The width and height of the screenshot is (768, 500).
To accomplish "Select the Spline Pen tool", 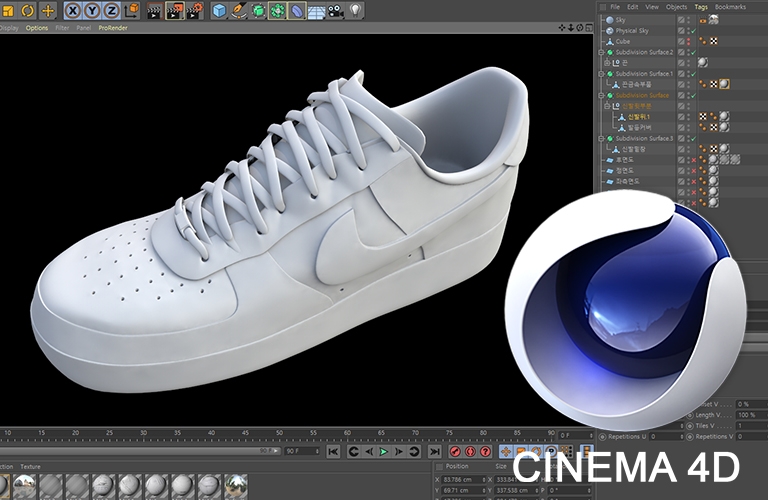I will [239, 11].
